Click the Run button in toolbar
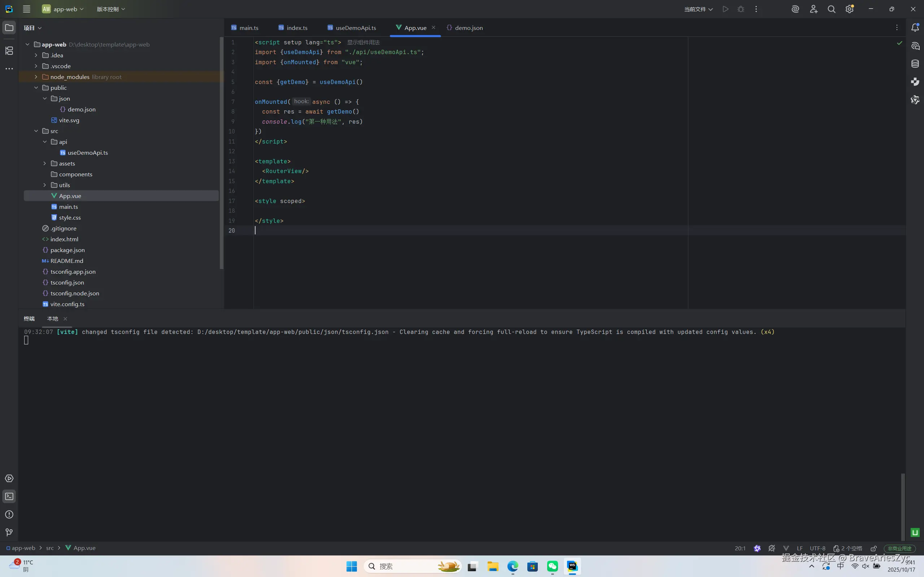The width and height of the screenshot is (924, 577). [x=725, y=9]
